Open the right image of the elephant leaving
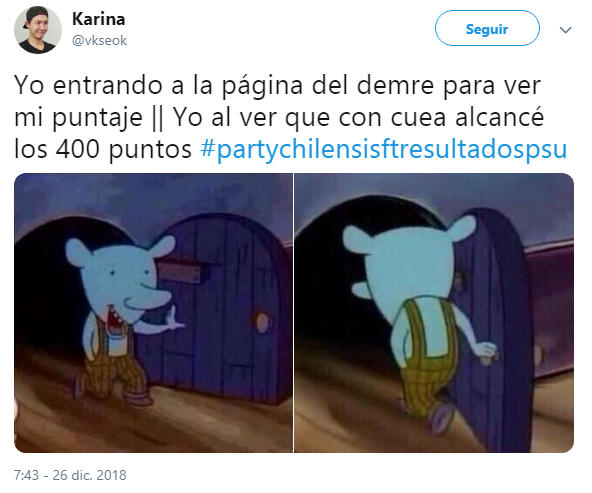 coord(434,313)
